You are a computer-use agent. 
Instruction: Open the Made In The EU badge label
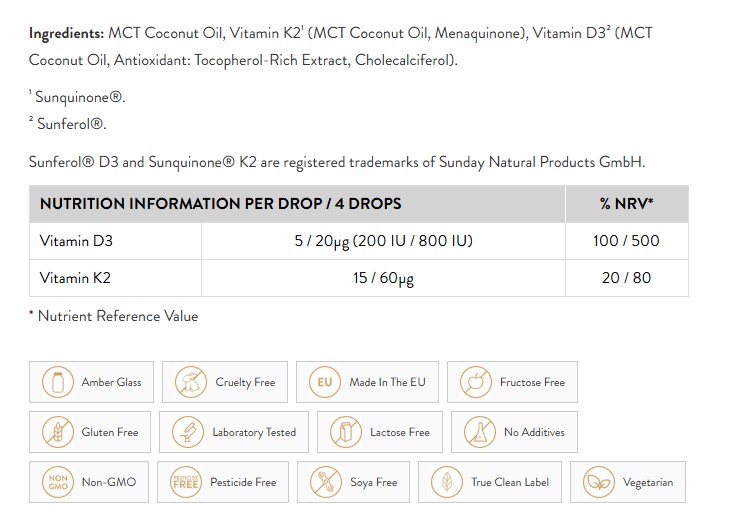(x=388, y=382)
